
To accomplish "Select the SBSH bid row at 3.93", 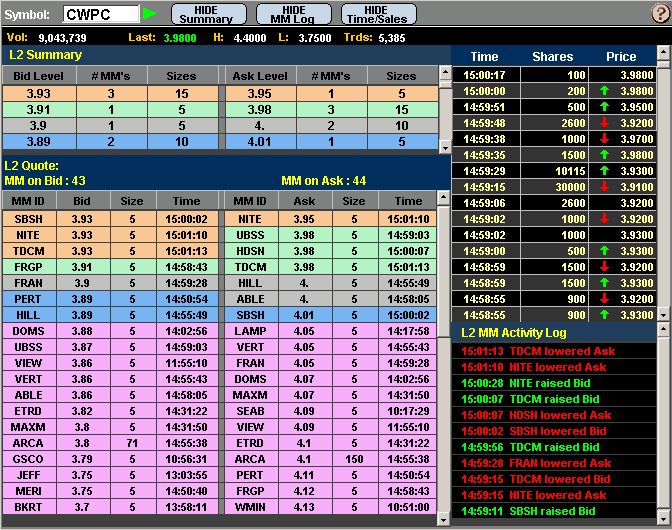I will click(110, 219).
